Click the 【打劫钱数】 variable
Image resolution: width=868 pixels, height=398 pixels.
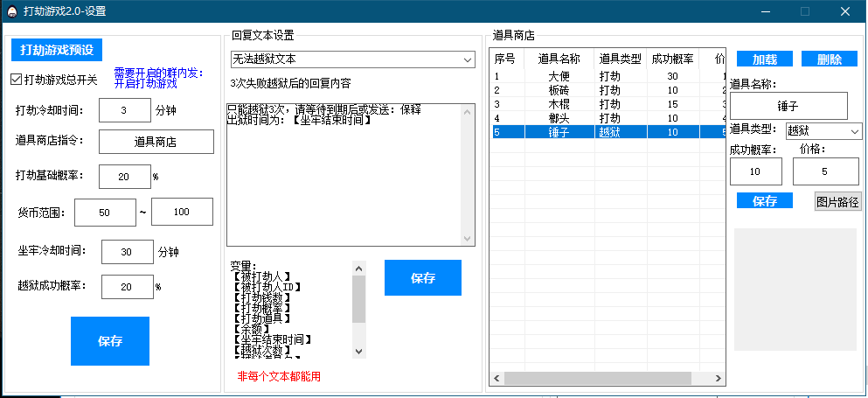[262, 297]
